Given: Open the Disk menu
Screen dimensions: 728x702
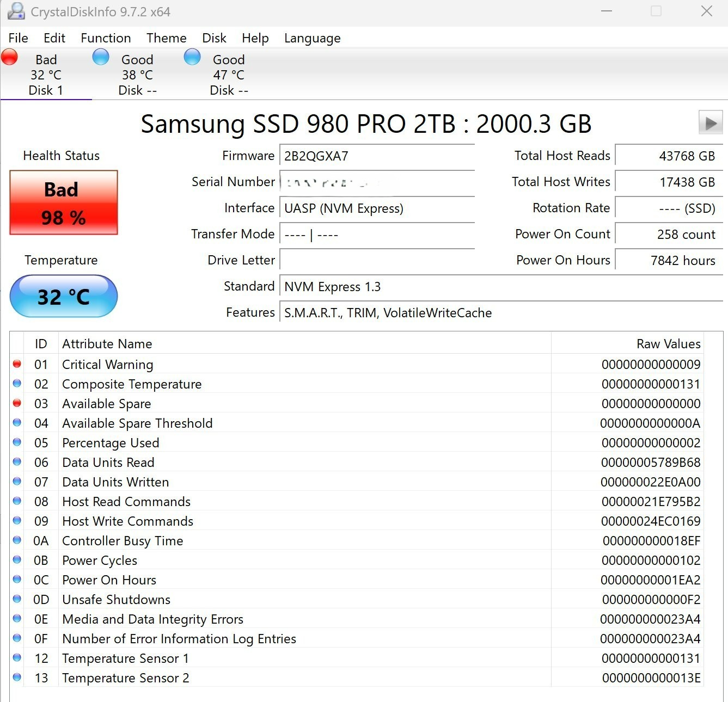Looking at the screenshot, I should [214, 38].
